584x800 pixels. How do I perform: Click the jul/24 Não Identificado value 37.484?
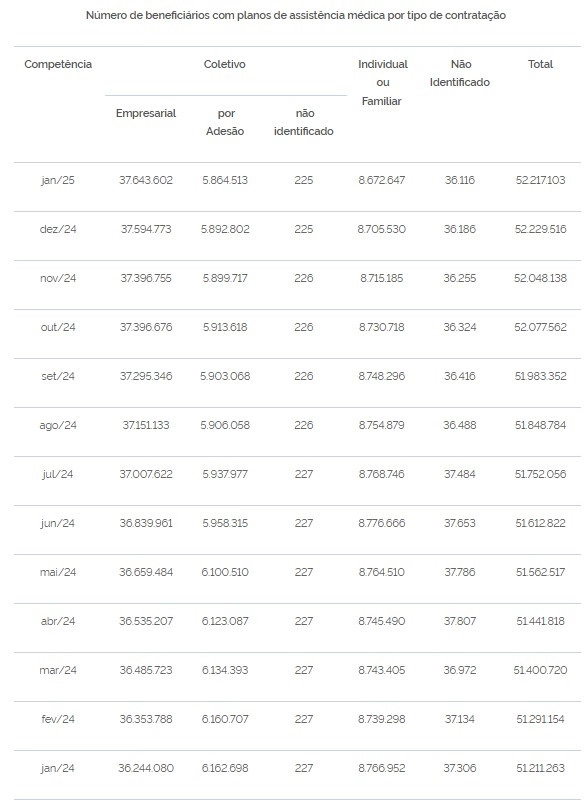click(x=460, y=474)
